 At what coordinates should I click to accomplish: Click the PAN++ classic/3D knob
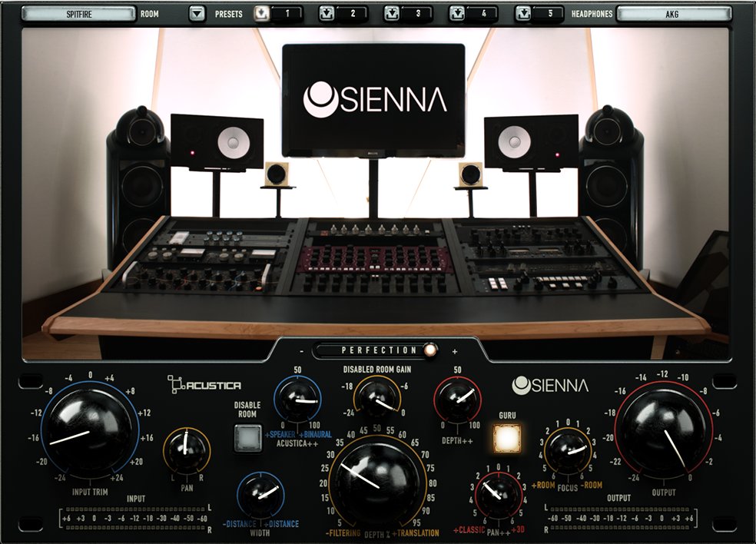(x=499, y=495)
